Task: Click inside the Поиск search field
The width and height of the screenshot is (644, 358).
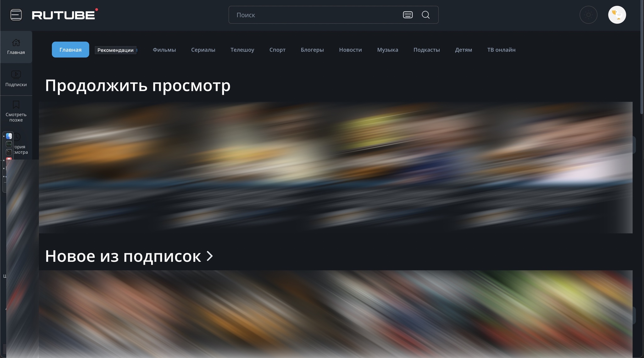Action: 314,15
